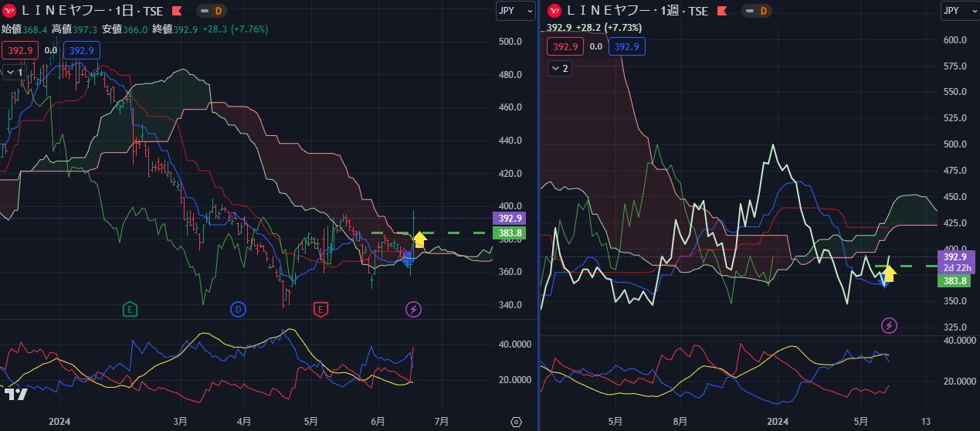Click the blue 392.9 buy button on daily chart

click(x=80, y=50)
